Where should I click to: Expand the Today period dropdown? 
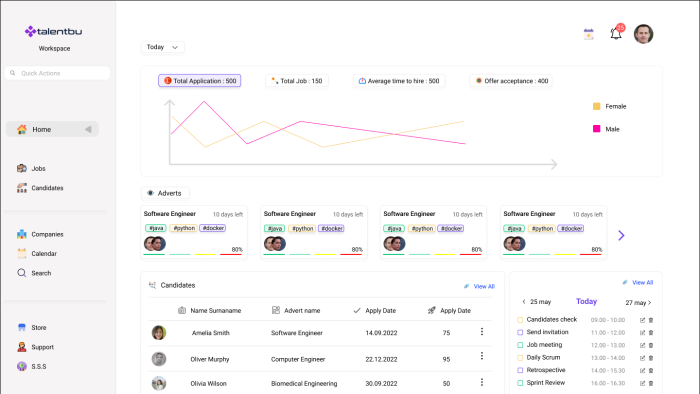tap(162, 47)
